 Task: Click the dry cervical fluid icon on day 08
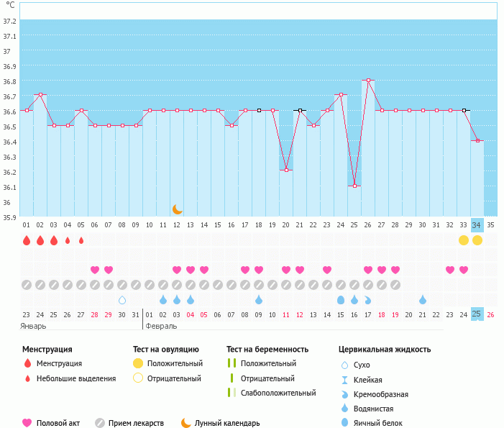[122, 300]
